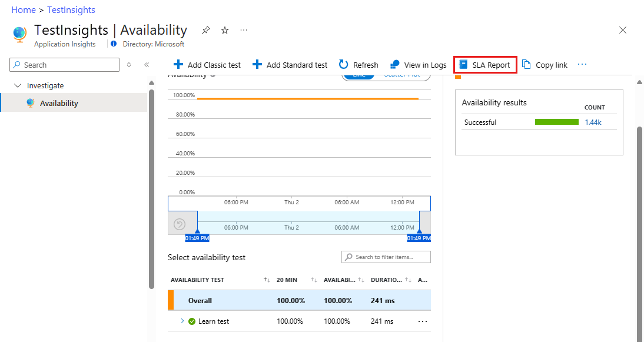Collapse the sidebar with the double-chevron icon
This screenshot has width=644, height=342.
tap(147, 65)
